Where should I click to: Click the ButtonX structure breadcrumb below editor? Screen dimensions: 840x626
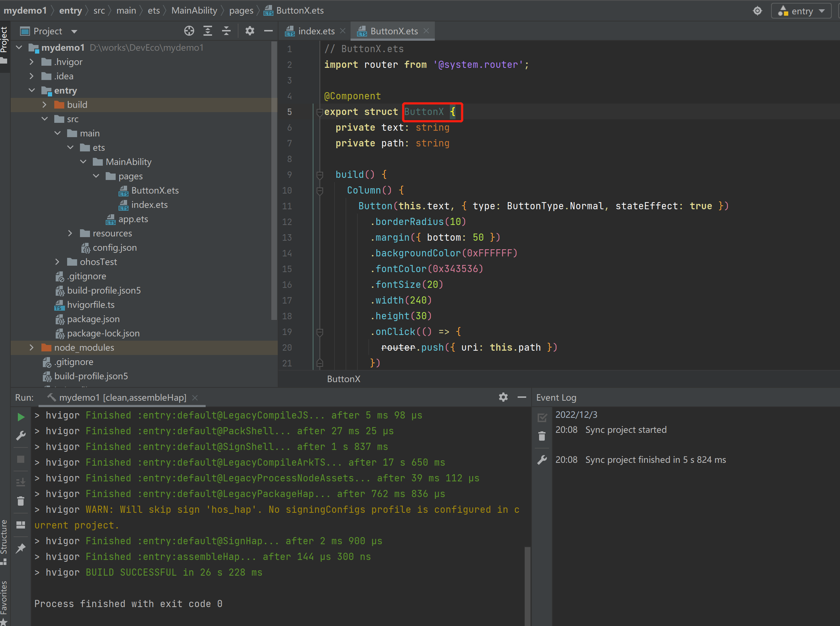(343, 379)
